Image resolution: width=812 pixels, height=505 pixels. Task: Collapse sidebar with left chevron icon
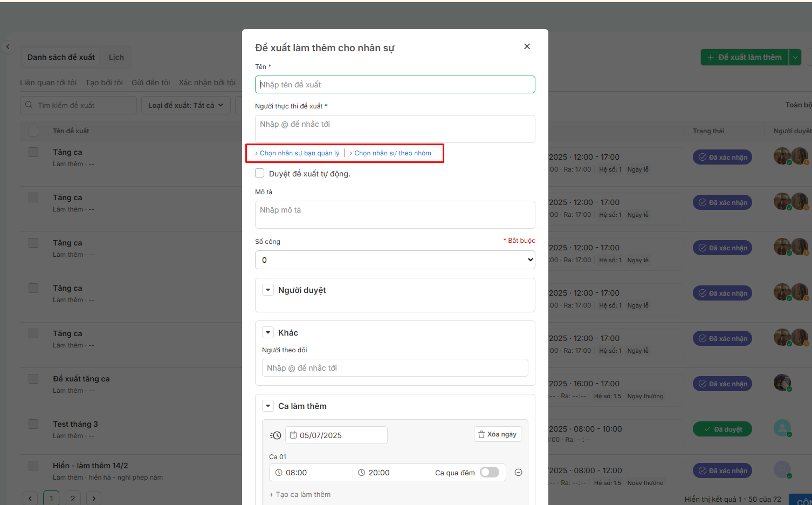(8, 47)
